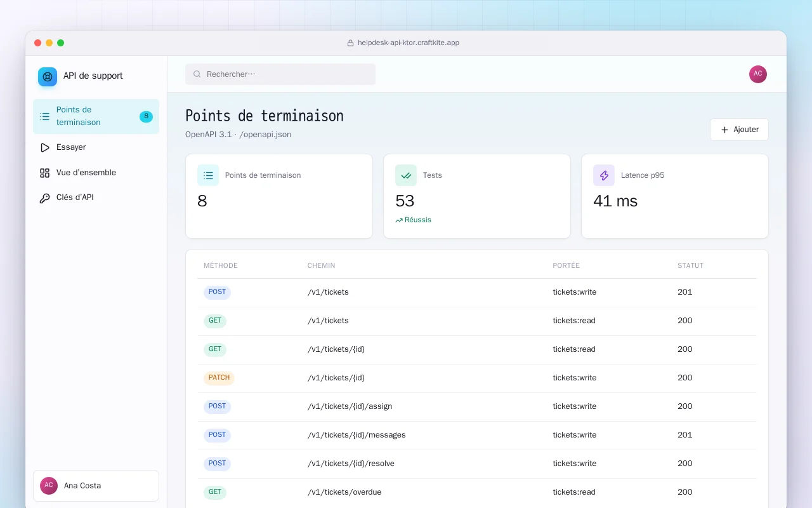Click the API de support lifebuoy logo
This screenshot has width=812, height=508.
pyautogui.click(x=48, y=77)
